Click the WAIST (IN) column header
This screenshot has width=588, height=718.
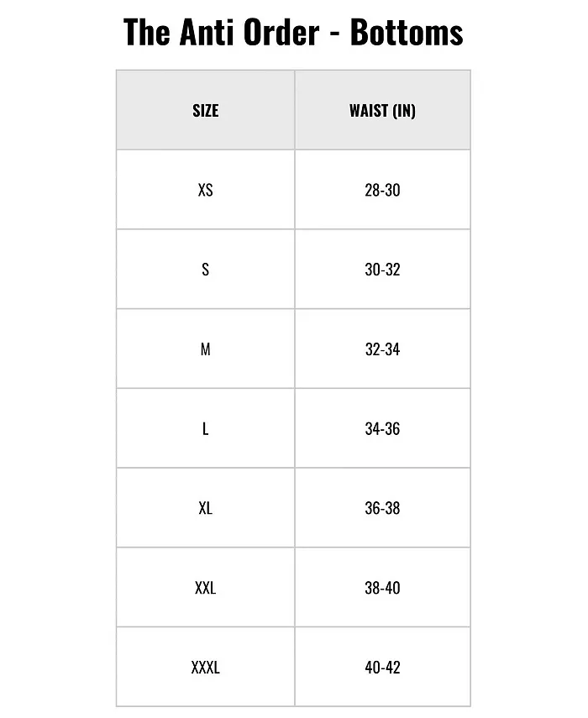tap(382, 111)
